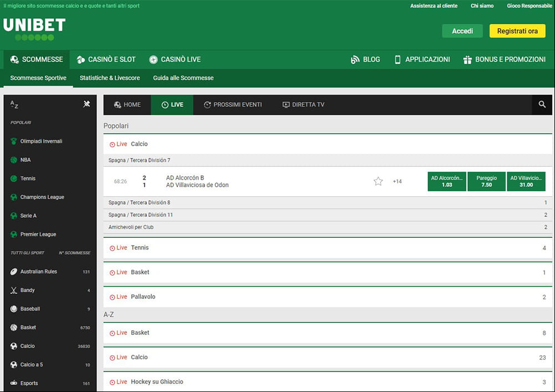
Task: Click the Bonus e Promozioni gift icon
Action: [467, 59]
